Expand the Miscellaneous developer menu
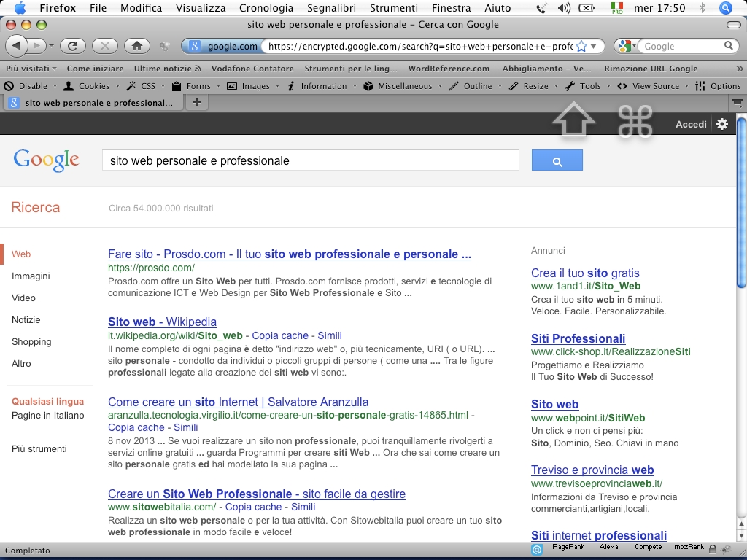The image size is (747, 560). click(403, 86)
